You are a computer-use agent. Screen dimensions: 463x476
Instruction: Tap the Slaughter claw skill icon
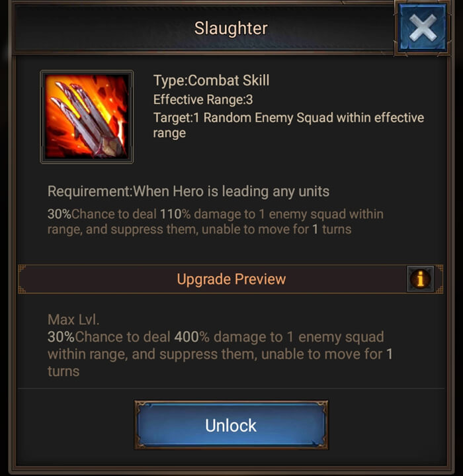(x=87, y=117)
